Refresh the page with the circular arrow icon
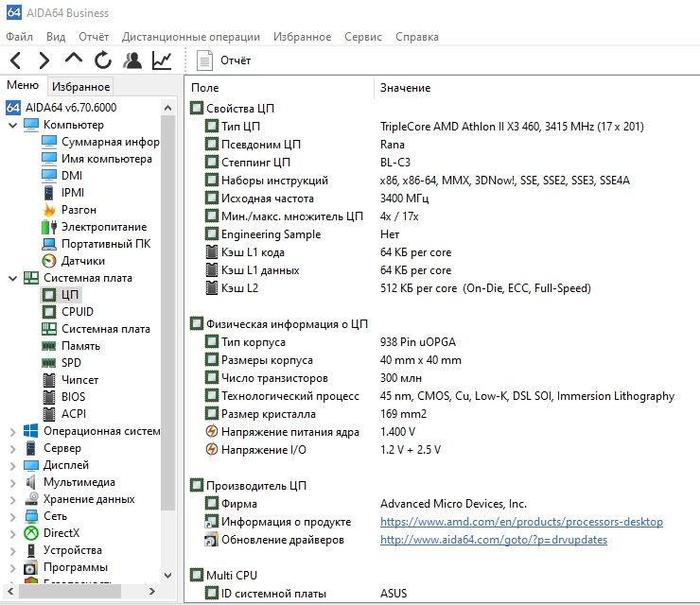 tap(103, 60)
